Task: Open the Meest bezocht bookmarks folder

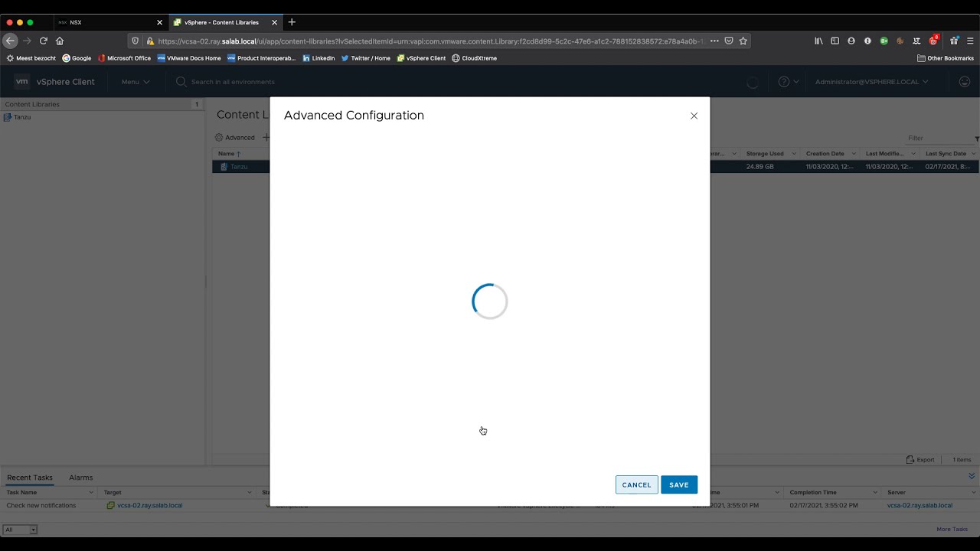Action: [31, 58]
